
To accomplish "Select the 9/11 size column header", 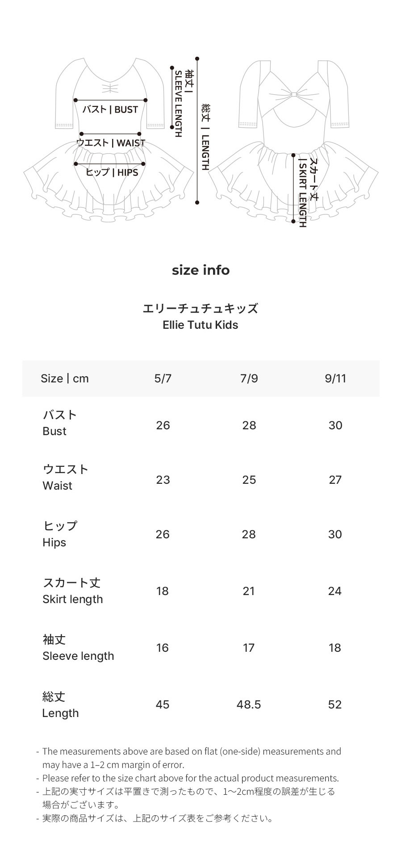I will click(335, 378).
